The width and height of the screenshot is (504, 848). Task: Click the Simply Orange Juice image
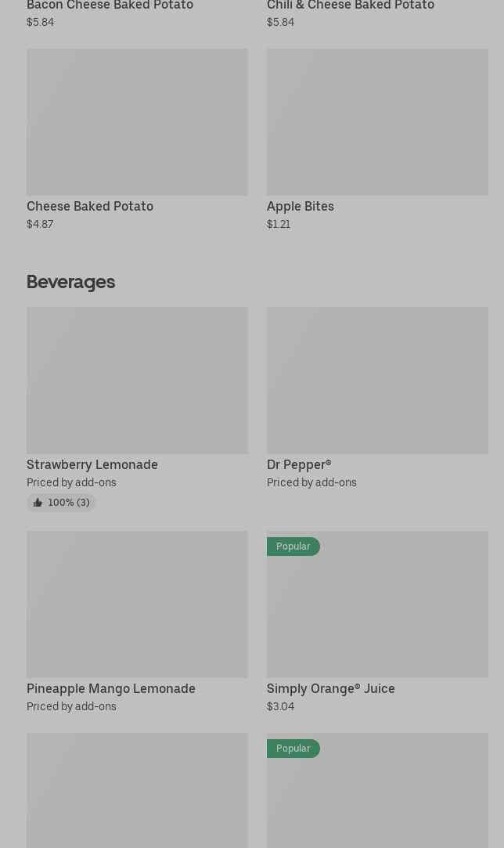pyautogui.click(x=377, y=604)
